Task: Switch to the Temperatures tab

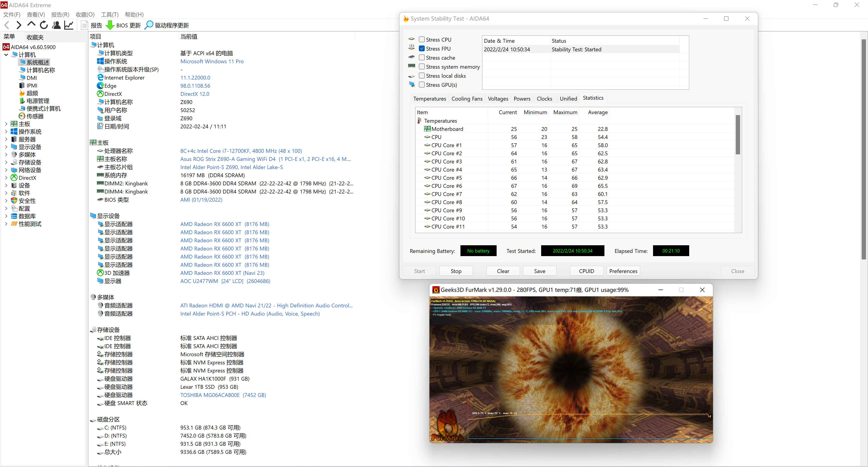Action: 430,99
